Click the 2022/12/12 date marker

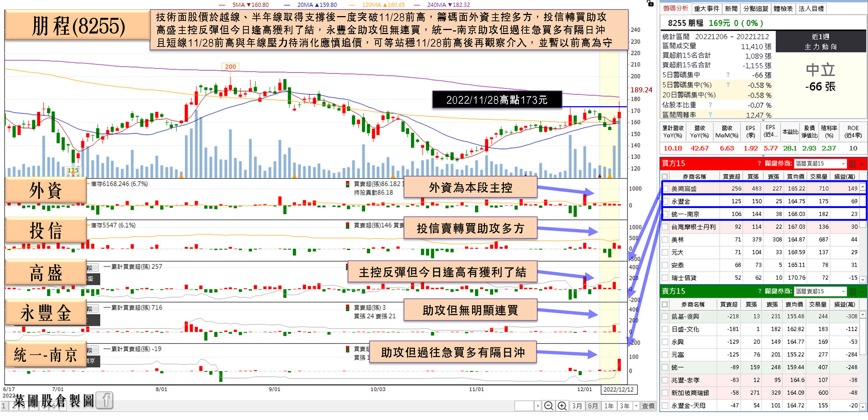pyautogui.click(x=618, y=389)
